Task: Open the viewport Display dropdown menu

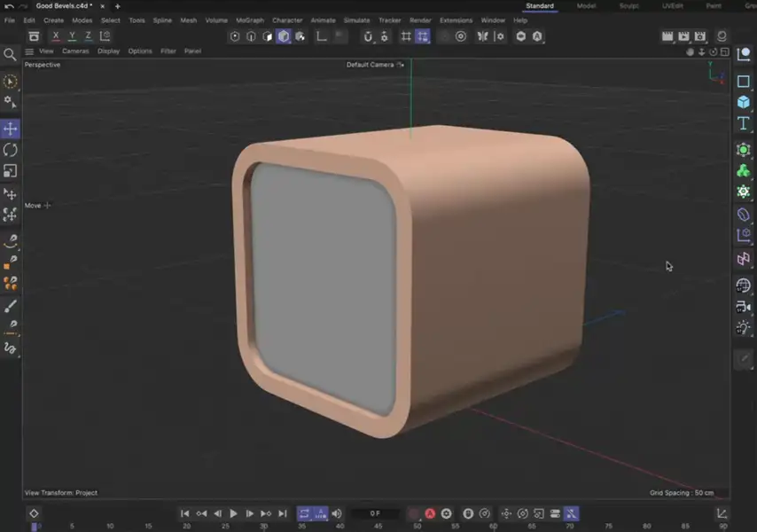Action: pyautogui.click(x=108, y=51)
